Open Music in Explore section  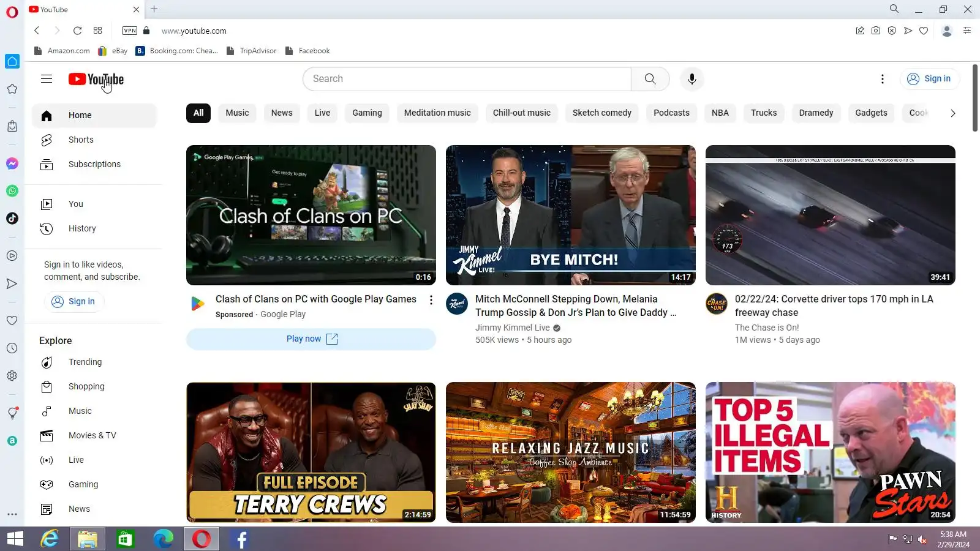pyautogui.click(x=94, y=411)
